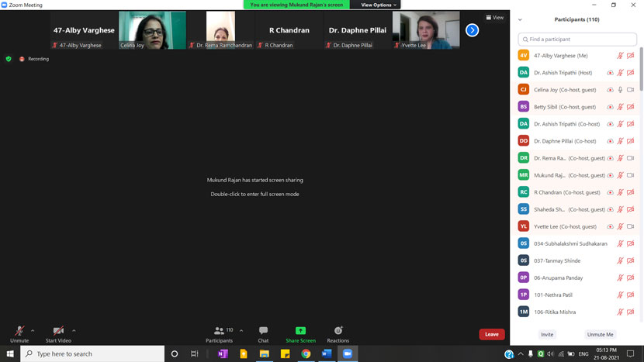Open File Explorer from the taskbar
The image size is (644, 362).
point(264,353)
